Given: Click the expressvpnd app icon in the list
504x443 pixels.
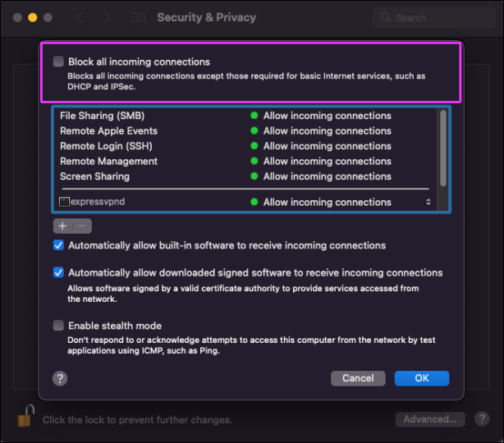Looking at the screenshot, I should [65, 202].
